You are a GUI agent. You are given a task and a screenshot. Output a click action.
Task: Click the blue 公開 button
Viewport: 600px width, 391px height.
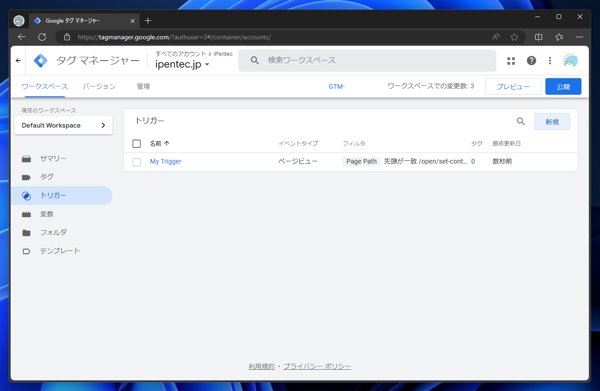click(563, 86)
